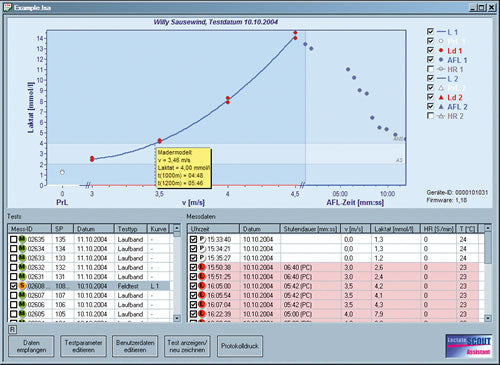Click the Daten empfangen button

coord(31,346)
